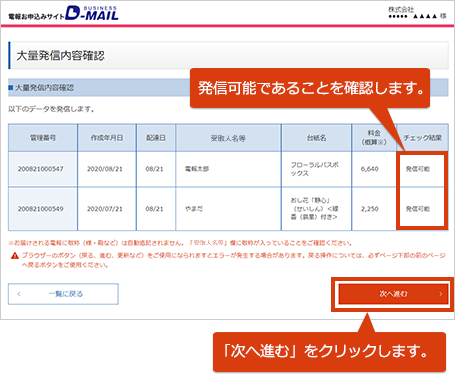Click the 管理番号 column header
Image resolution: width=455 pixels, height=376 pixels.
click(x=43, y=138)
